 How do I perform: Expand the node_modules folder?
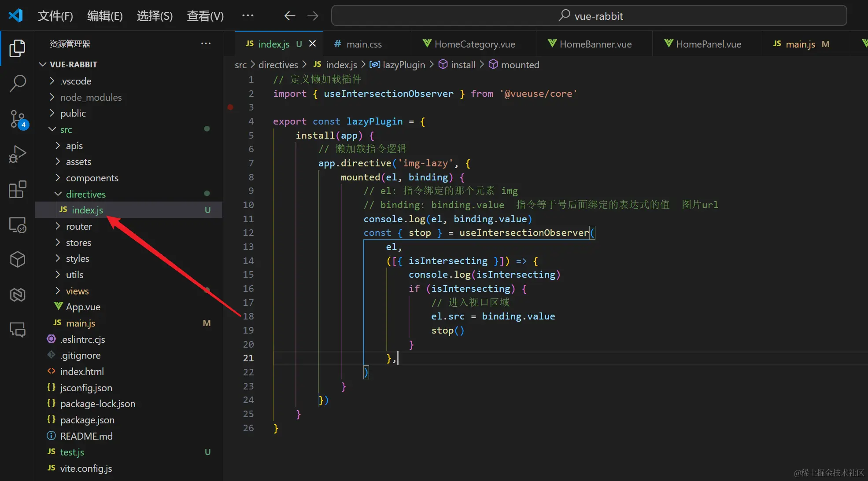91,97
